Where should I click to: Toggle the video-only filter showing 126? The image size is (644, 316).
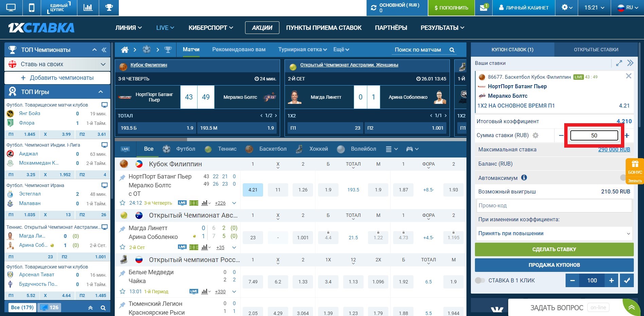[49, 308]
